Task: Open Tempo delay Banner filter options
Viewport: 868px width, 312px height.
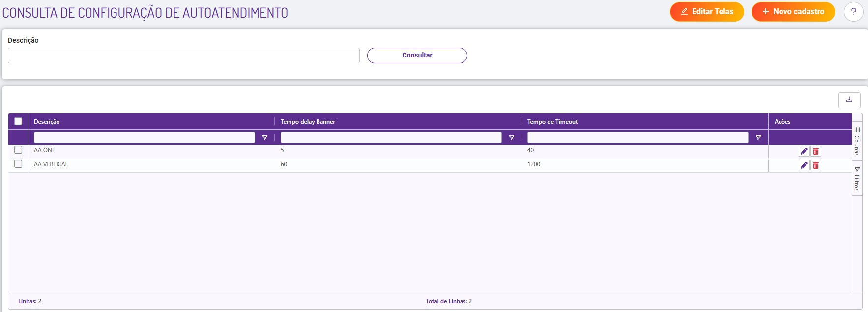Action: point(512,138)
